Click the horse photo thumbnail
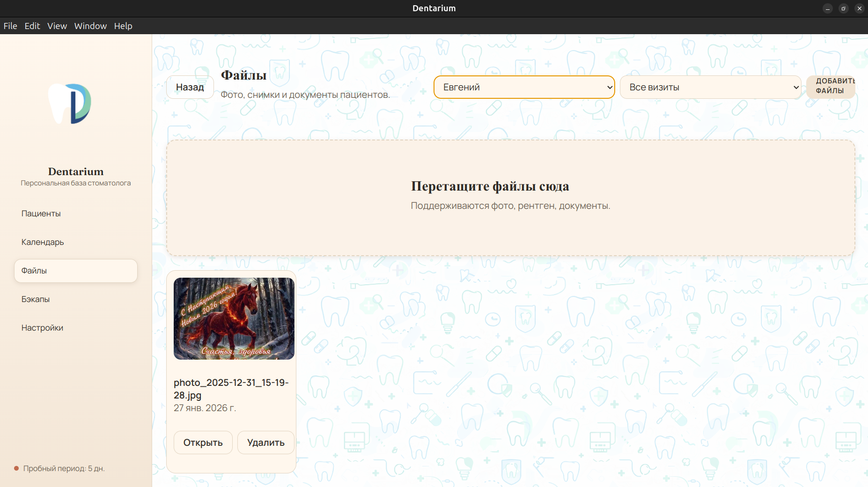Image resolution: width=868 pixels, height=487 pixels. [233, 319]
